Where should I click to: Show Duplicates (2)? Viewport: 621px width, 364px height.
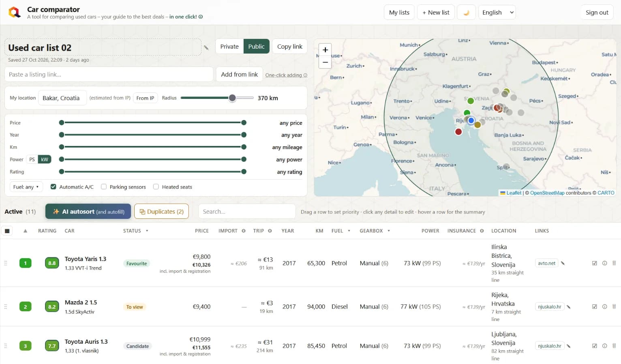[161, 212]
